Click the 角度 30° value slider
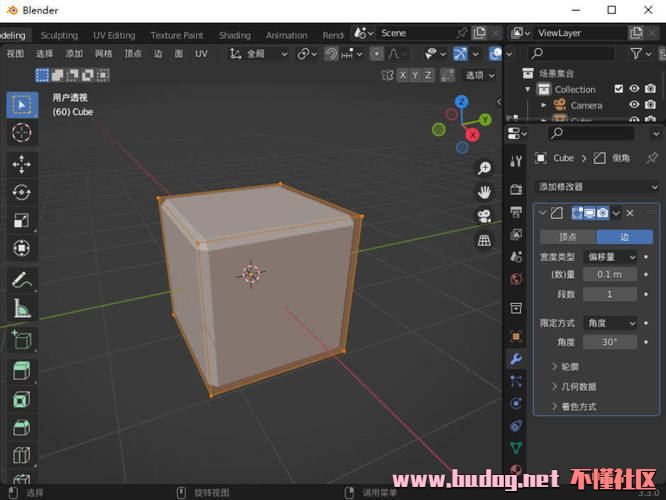Image resolution: width=666 pixels, height=500 pixels. [610, 342]
